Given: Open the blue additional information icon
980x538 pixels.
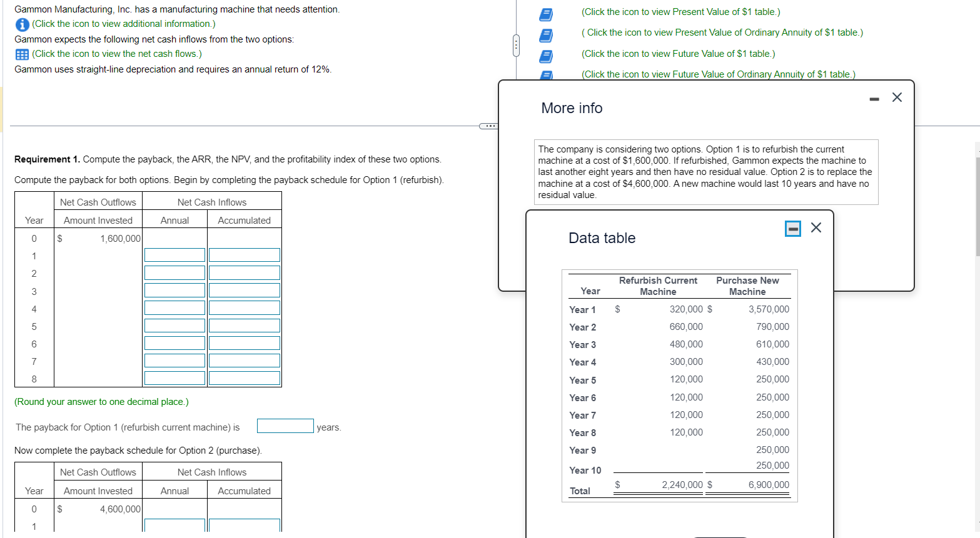Looking at the screenshot, I should click(22, 24).
